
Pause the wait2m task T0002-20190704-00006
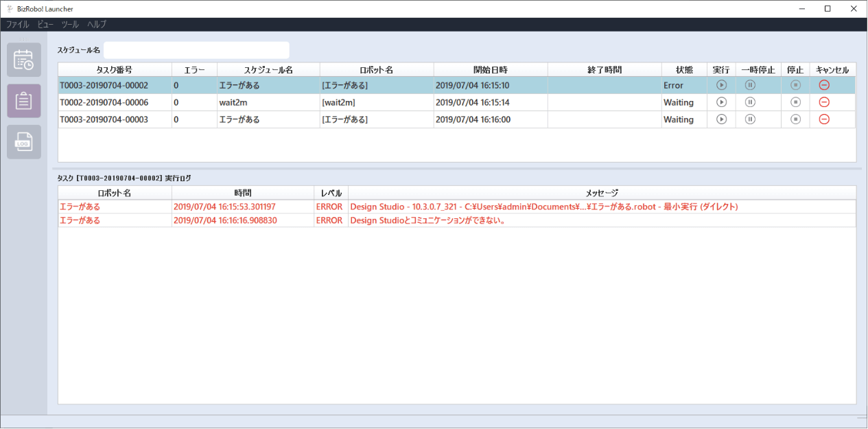coord(750,102)
